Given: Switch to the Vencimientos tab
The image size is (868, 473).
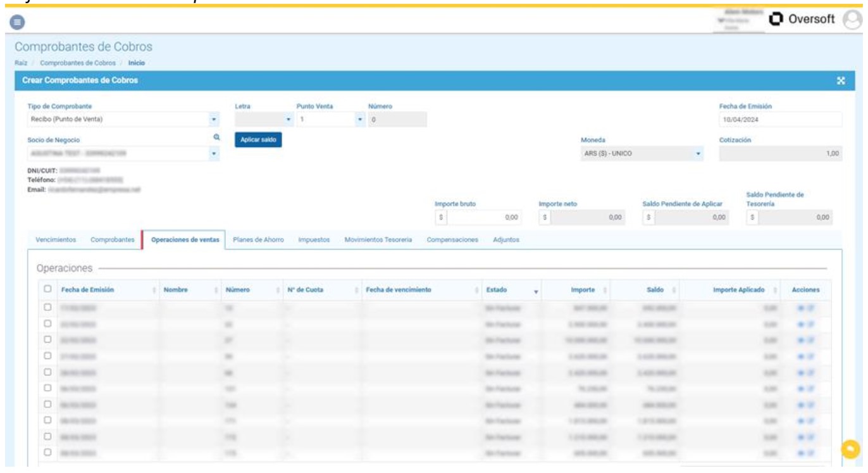Looking at the screenshot, I should point(56,240).
